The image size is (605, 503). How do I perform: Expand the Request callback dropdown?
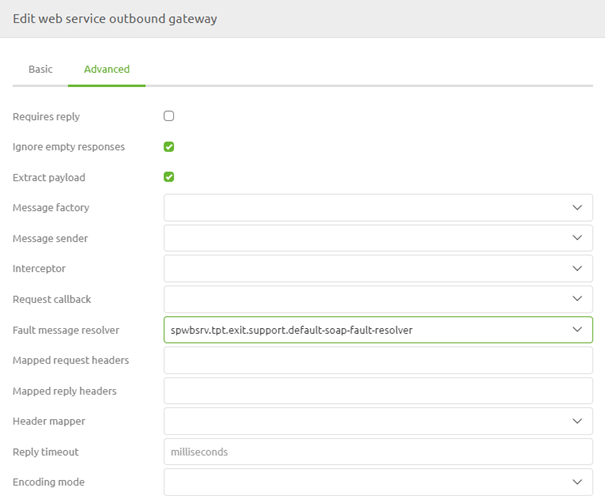tap(378, 299)
